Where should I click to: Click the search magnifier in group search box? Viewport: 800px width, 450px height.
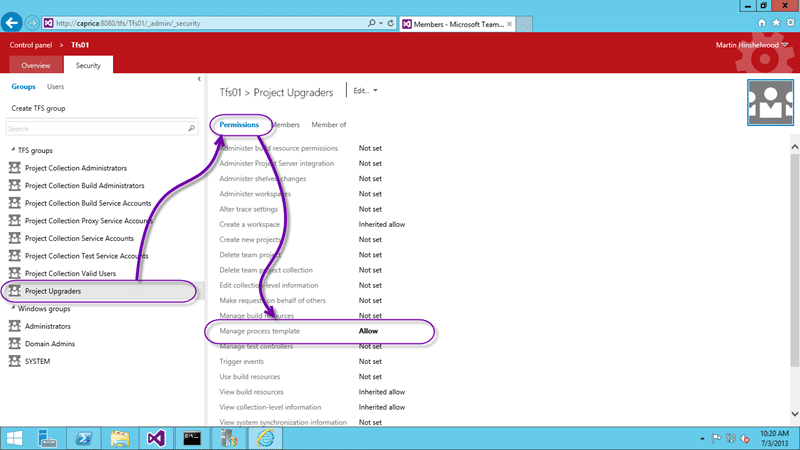click(191, 129)
